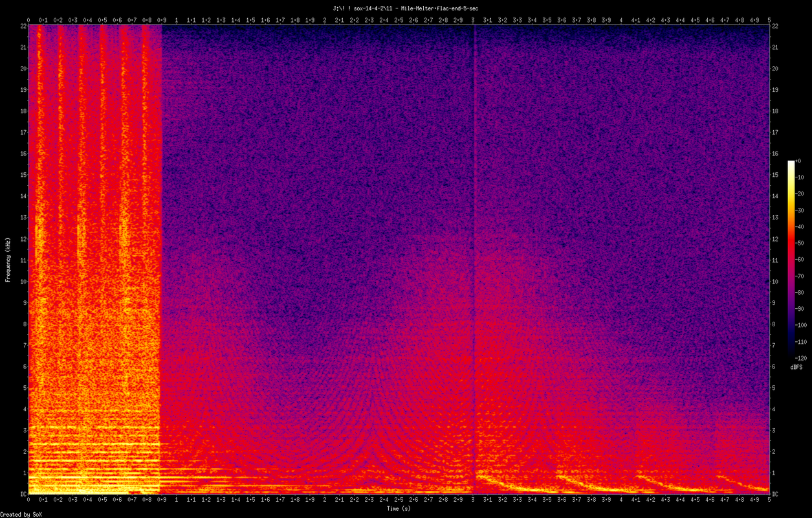Click the '-40' value on dBFS legend

[x=800, y=227]
